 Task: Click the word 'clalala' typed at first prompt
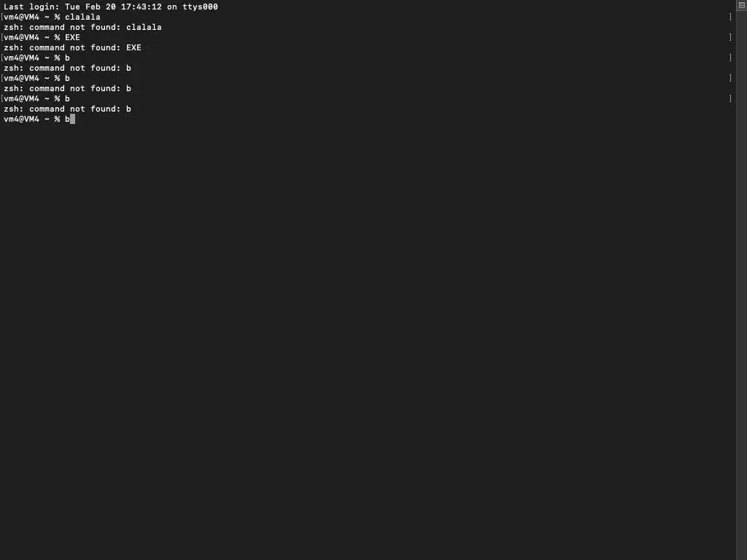click(x=82, y=17)
